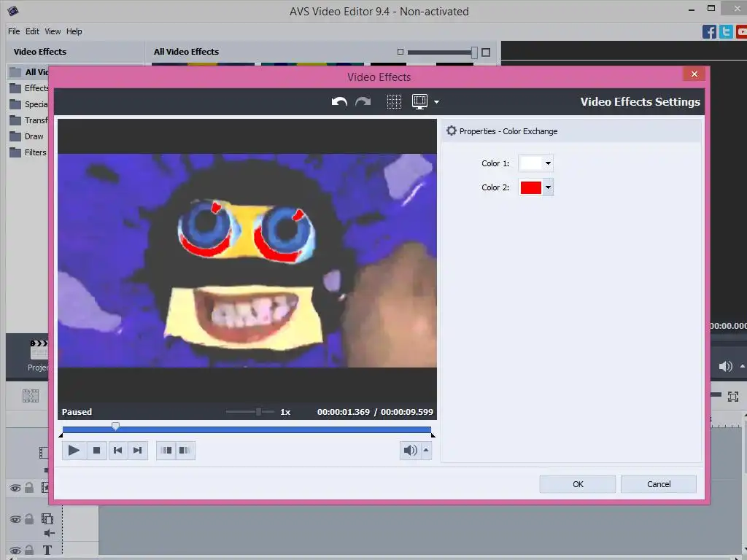Image resolution: width=747 pixels, height=560 pixels.
Task: Toggle visibility of the text track
Action: (15, 551)
